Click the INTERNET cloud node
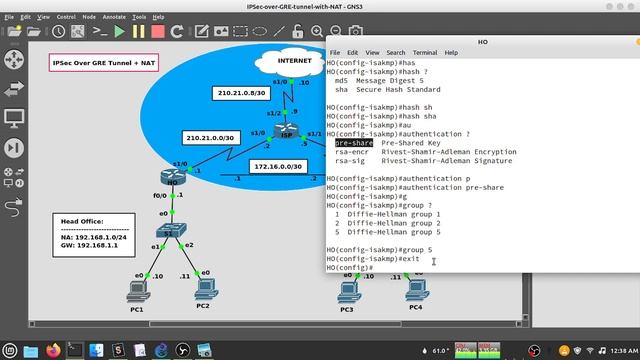640x360 pixels. click(x=291, y=63)
